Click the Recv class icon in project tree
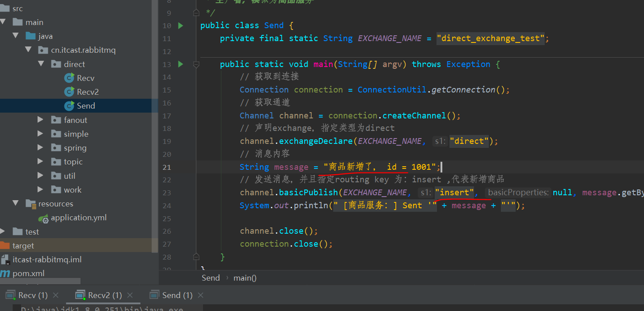This screenshot has width=644, height=311. [69, 78]
